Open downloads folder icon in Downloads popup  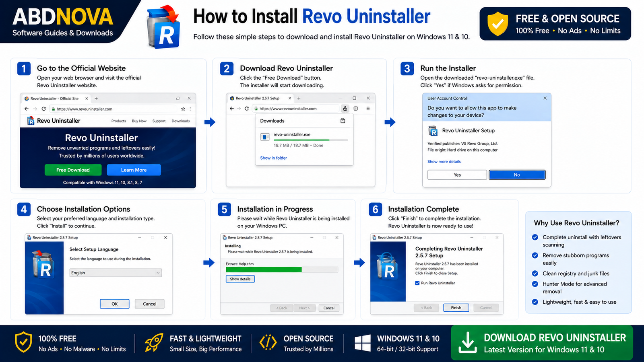pyautogui.click(x=343, y=121)
